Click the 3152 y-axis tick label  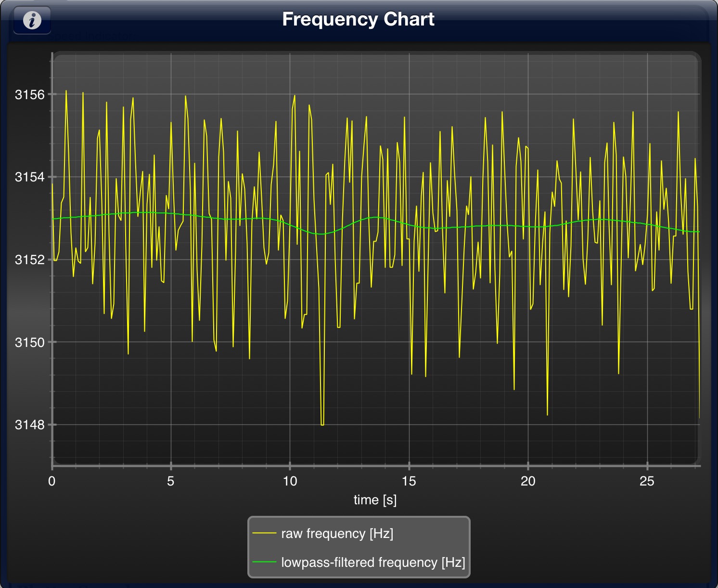pos(29,260)
